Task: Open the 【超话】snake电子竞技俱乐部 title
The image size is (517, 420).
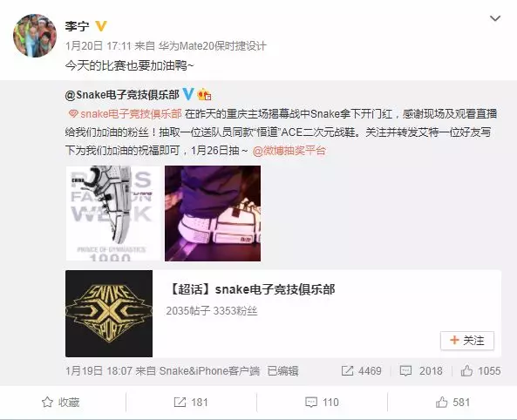Action: [x=252, y=289]
